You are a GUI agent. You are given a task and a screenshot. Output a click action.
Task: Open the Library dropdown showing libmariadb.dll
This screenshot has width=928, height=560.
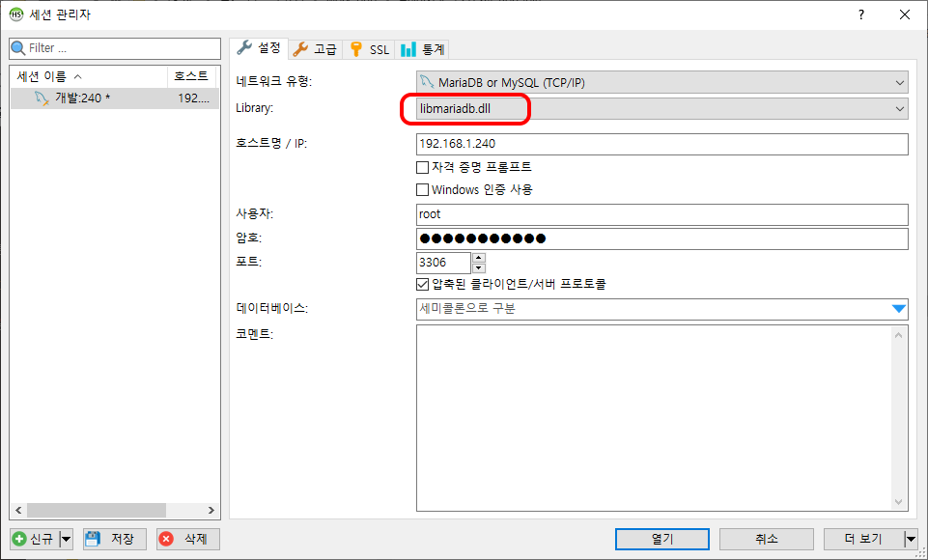tap(898, 108)
